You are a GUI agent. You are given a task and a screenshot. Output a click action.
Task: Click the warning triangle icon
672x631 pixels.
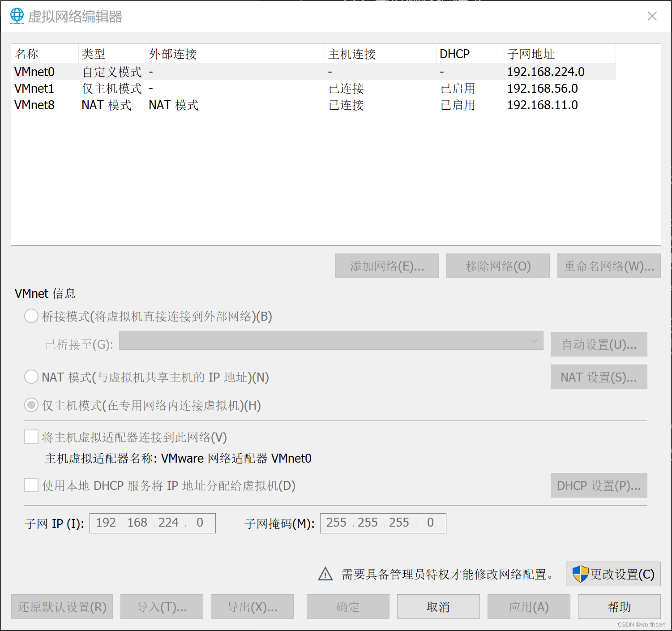(325, 574)
